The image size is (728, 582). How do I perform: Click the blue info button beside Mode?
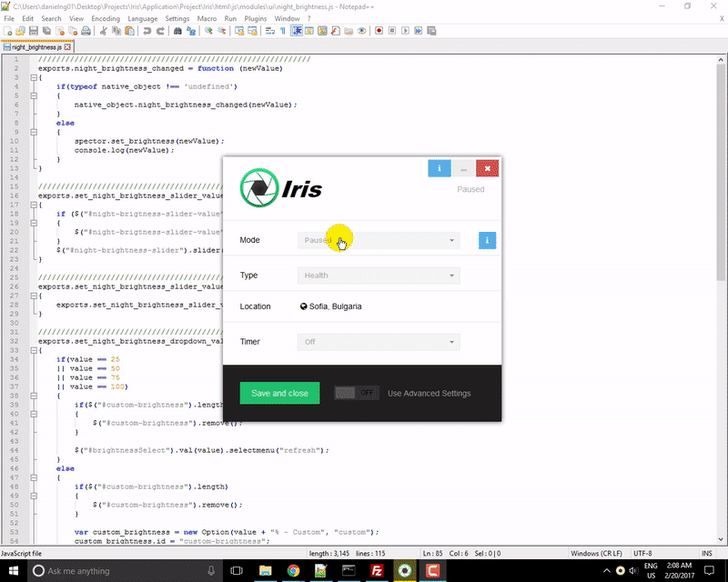[x=487, y=240]
